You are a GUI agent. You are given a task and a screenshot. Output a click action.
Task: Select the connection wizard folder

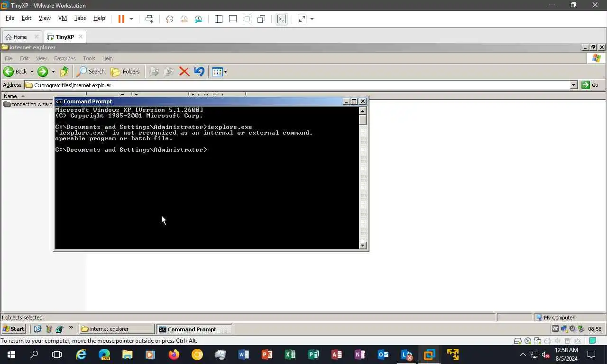click(28, 104)
